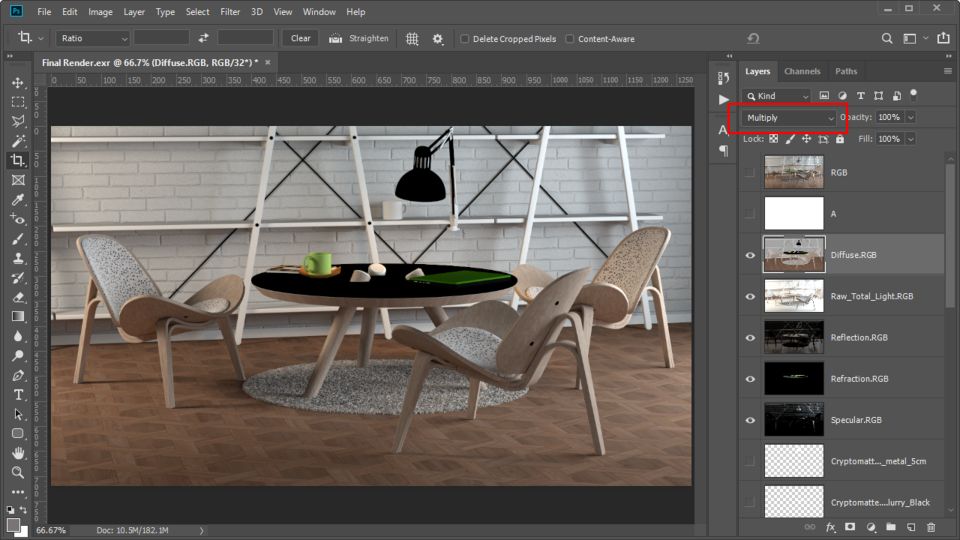This screenshot has width=960, height=540.
Task: Select the Hand tool
Action: point(18,453)
